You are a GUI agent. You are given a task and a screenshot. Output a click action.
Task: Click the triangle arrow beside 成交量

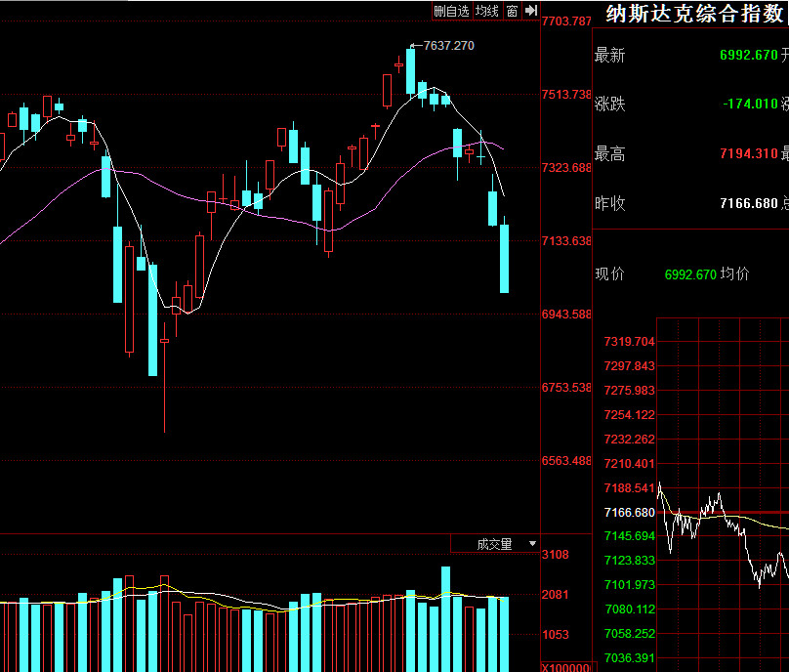click(532, 544)
